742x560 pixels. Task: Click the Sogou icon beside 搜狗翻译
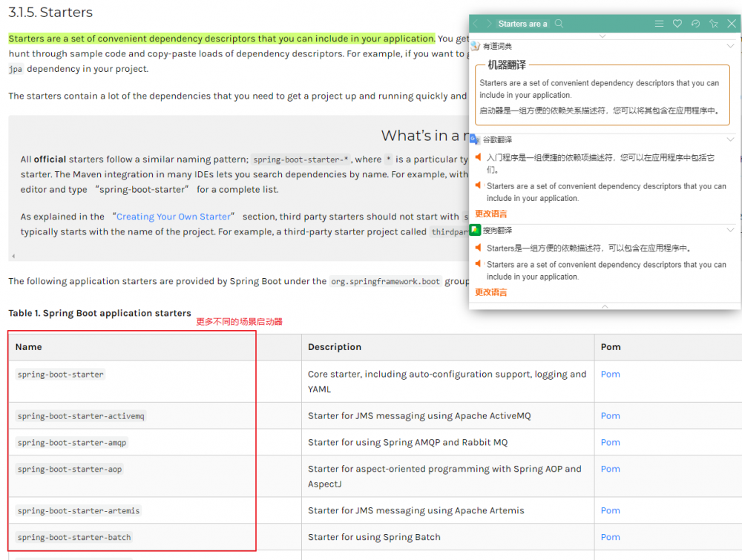(475, 230)
